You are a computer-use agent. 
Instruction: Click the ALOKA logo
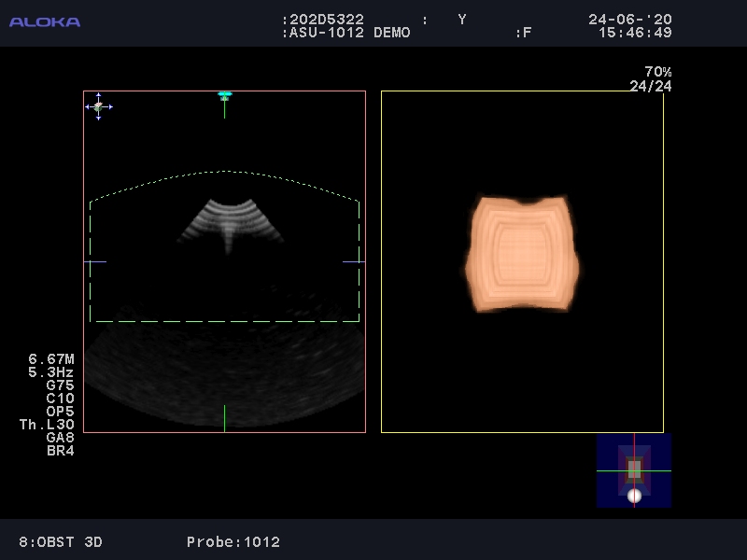tap(45, 21)
